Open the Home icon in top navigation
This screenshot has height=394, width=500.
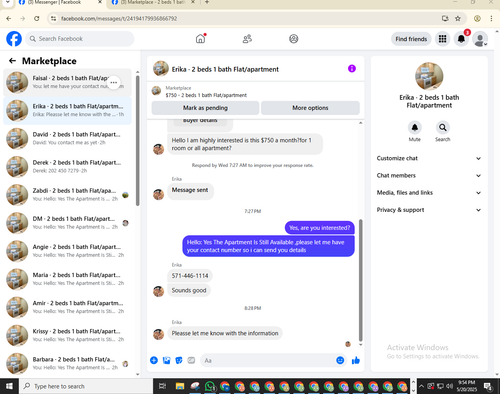pos(200,39)
